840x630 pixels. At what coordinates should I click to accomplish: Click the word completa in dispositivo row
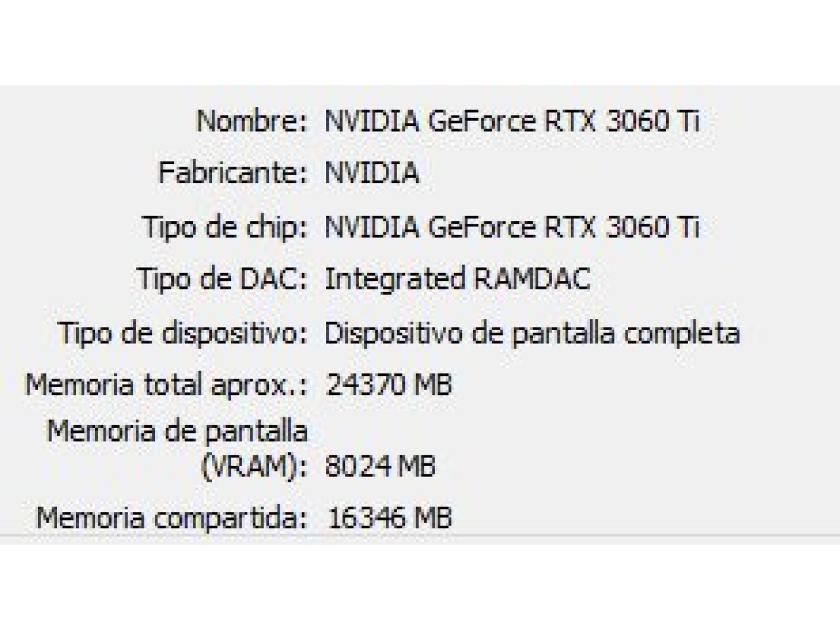[x=682, y=333]
